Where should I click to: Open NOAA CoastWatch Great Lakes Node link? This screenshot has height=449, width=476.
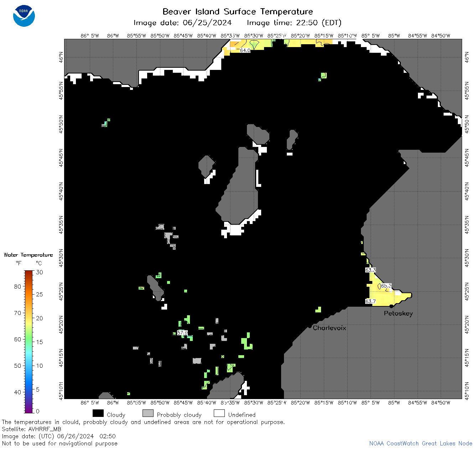420,443
